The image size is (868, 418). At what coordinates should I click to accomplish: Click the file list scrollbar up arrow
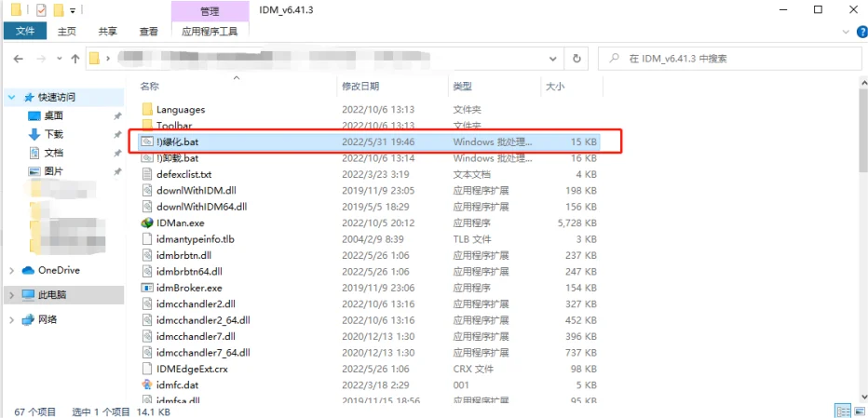pyautogui.click(x=863, y=82)
